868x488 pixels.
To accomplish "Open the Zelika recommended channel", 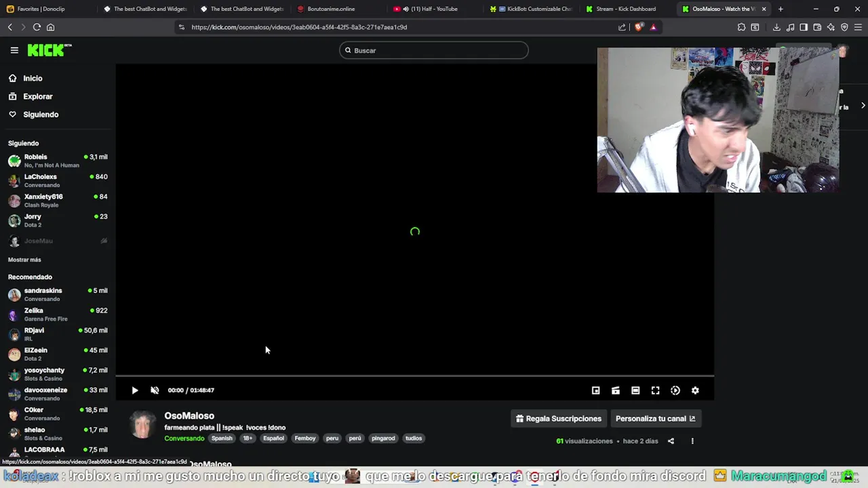I will point(58,314).
